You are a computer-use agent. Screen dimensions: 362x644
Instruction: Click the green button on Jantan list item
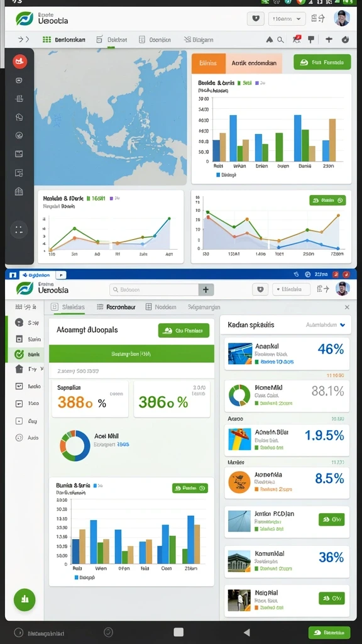[x=331, y=519]
